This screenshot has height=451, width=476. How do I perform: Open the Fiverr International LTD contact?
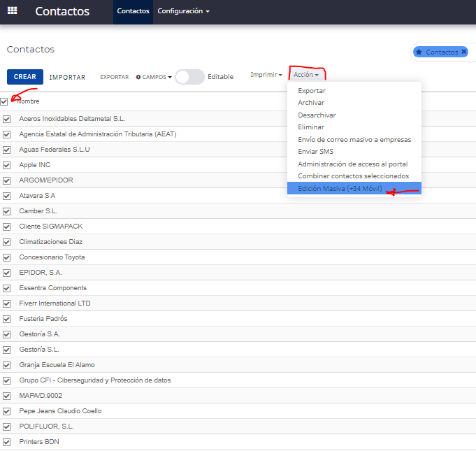[x=55, y=303]
